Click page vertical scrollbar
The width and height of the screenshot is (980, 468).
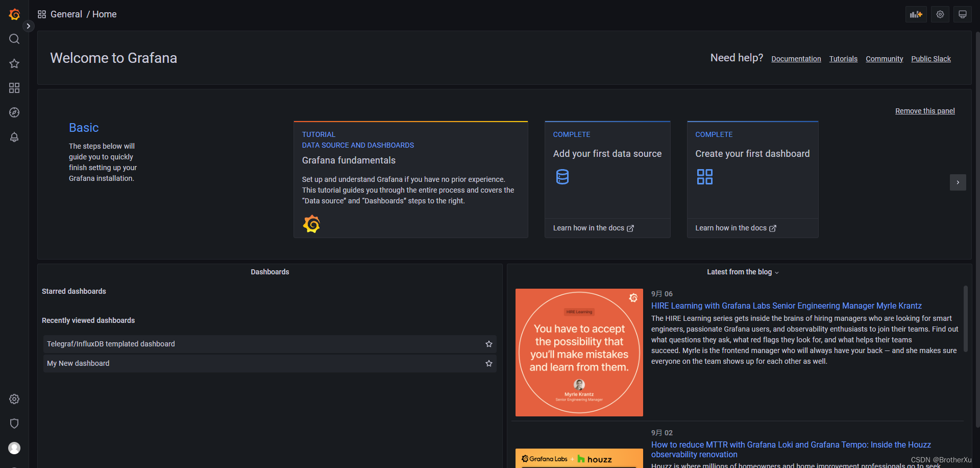[x=977, y=230]
